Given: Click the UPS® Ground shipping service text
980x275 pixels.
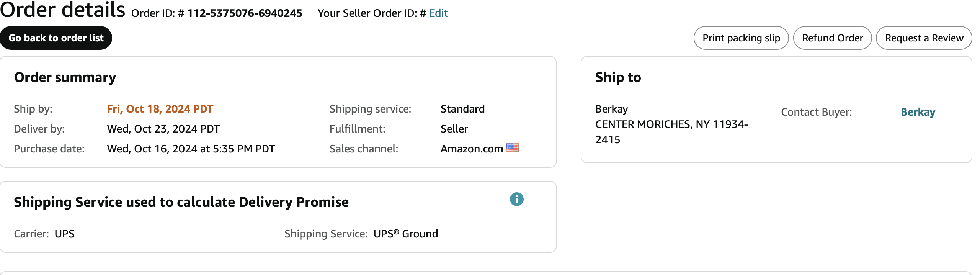Looking at the screenshot, I should click(x=406, y=234).
